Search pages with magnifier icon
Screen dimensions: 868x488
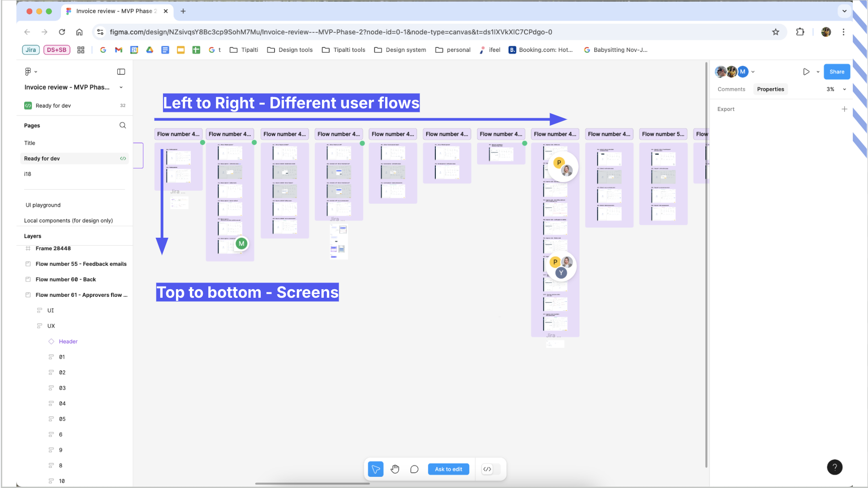pyautogui.click(x=123, y=125)
